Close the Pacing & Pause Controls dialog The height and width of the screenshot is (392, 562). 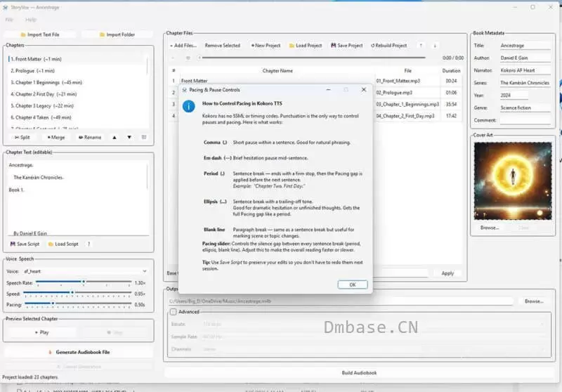(x=364, y=90)
